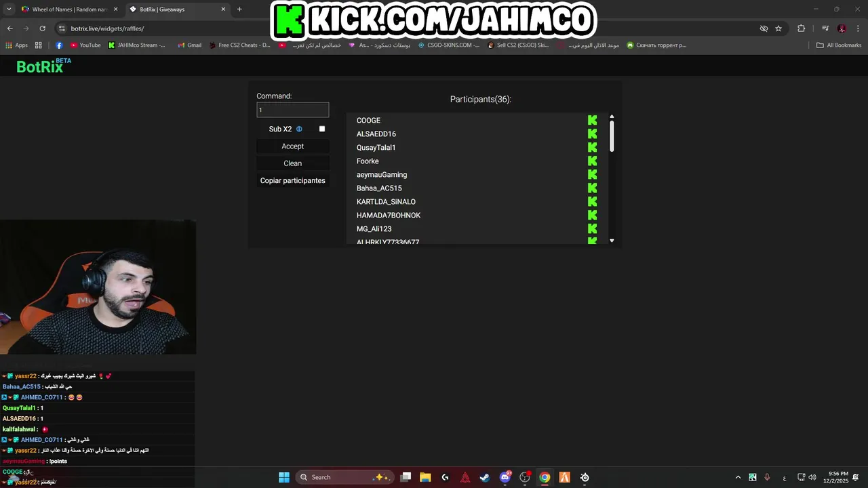Viewport: 868px width, 488px height.
Task: Select the BotRix Giveaways tab
Action: click(x=177, y=9)
